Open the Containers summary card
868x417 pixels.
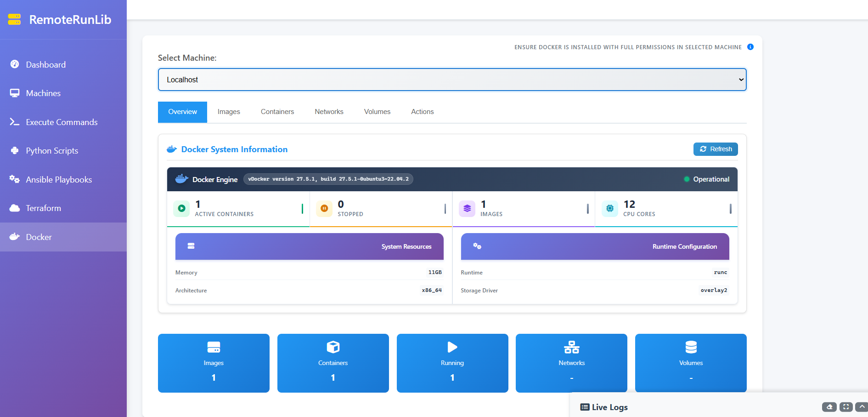click(x=333, y=363)
